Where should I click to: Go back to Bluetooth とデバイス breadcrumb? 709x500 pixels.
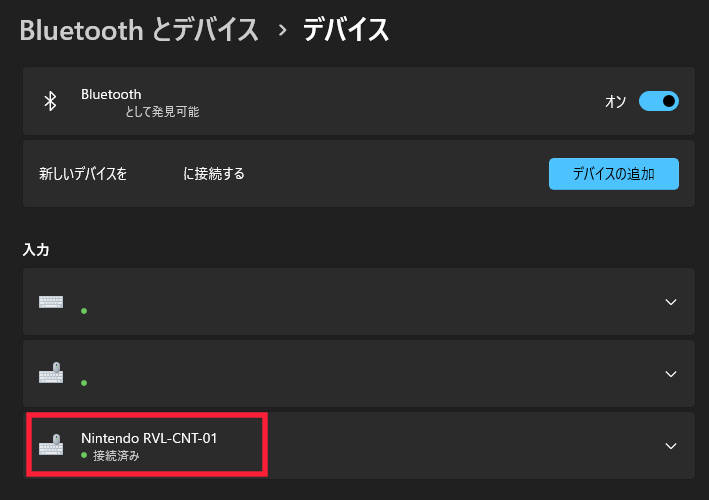pyautogui.click(x=139, y=30)
